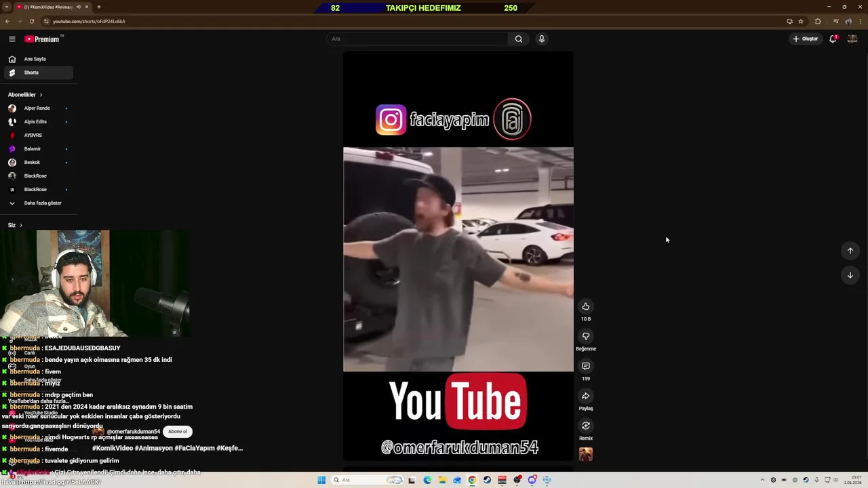Open the YouTube hamburger guide menu

point(12,39)
